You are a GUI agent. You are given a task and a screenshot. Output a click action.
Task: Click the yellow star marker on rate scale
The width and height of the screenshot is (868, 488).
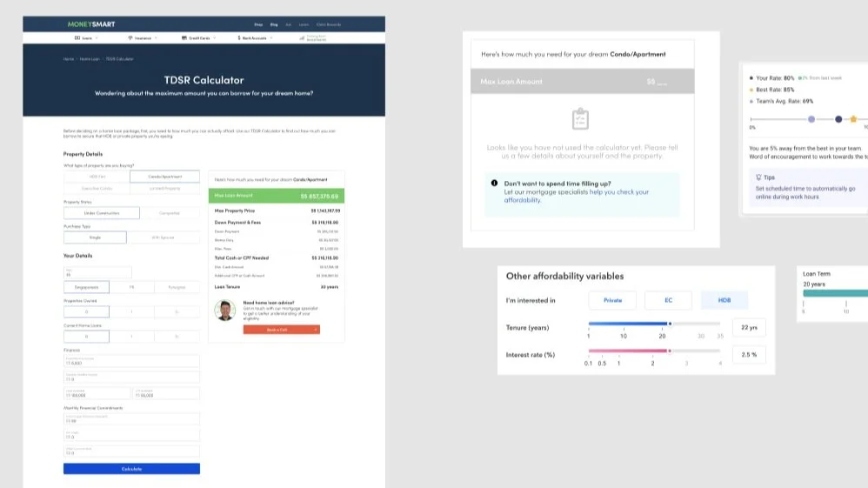[x=853, y=119]
